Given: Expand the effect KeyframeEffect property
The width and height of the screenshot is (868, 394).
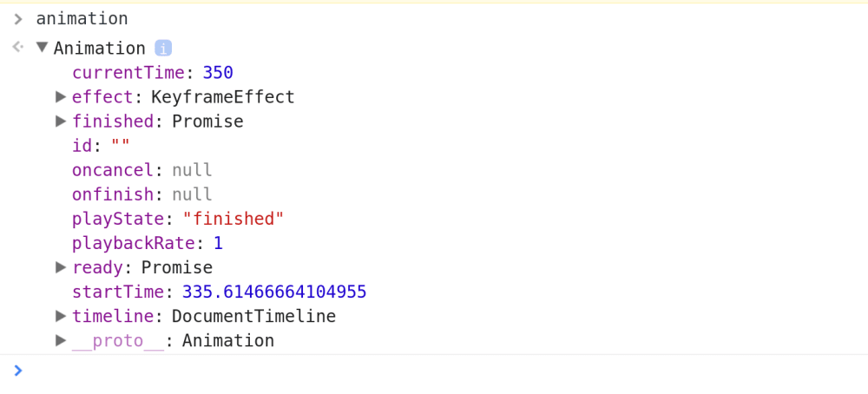Looking at the screenshot, I should (61, 97).
